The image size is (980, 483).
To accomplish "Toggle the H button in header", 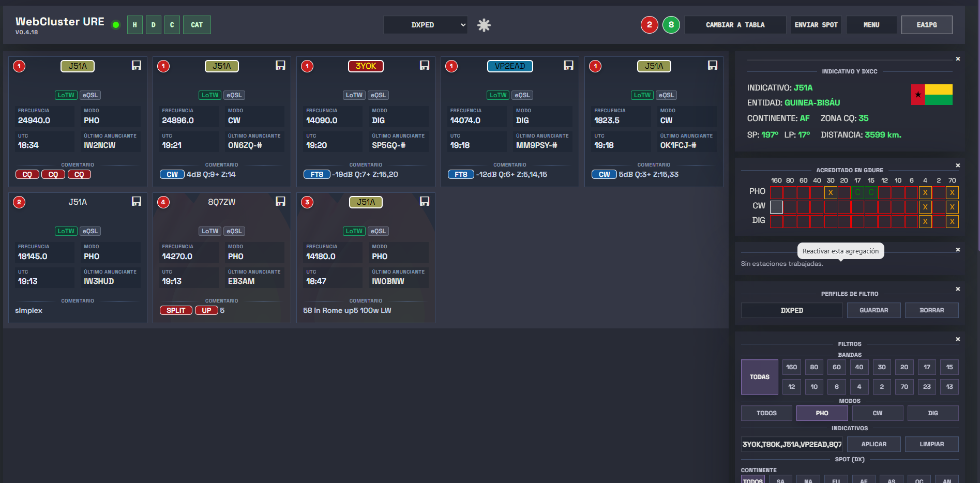I will click(x=135, y=25).
